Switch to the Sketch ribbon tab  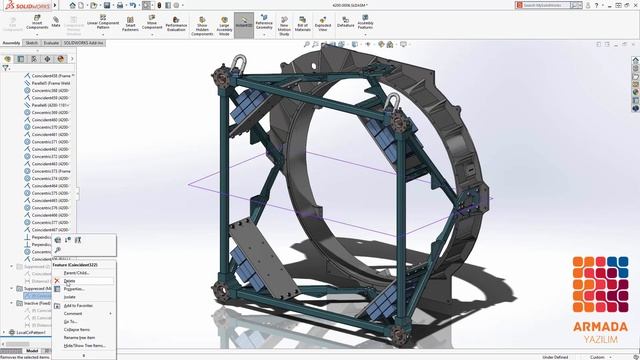(x=31, y=43)
